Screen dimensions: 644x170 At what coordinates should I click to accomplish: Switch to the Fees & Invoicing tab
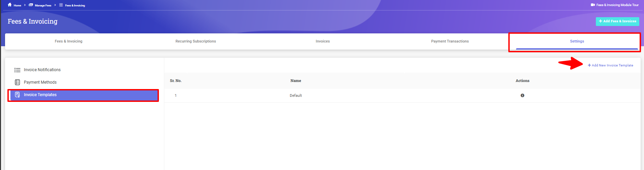[x=69, y=41]
